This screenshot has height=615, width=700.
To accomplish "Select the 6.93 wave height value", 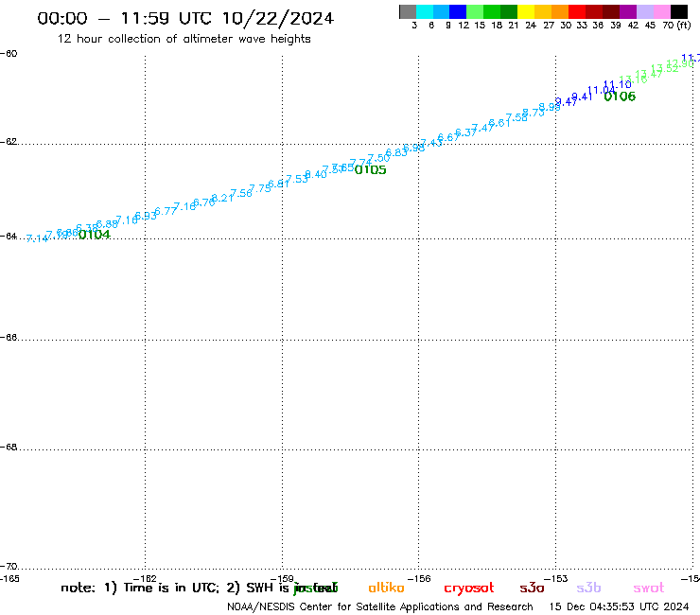I will [x=146, y=216].
